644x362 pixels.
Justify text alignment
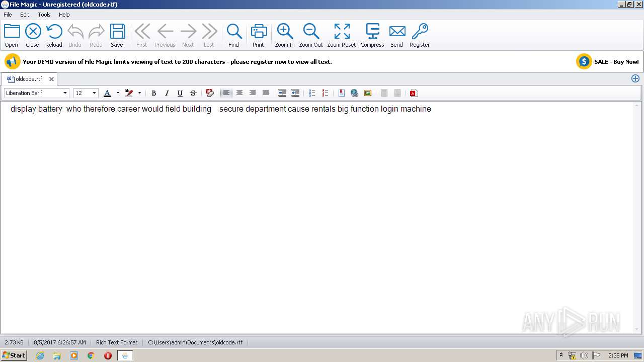tap(266, 93)
